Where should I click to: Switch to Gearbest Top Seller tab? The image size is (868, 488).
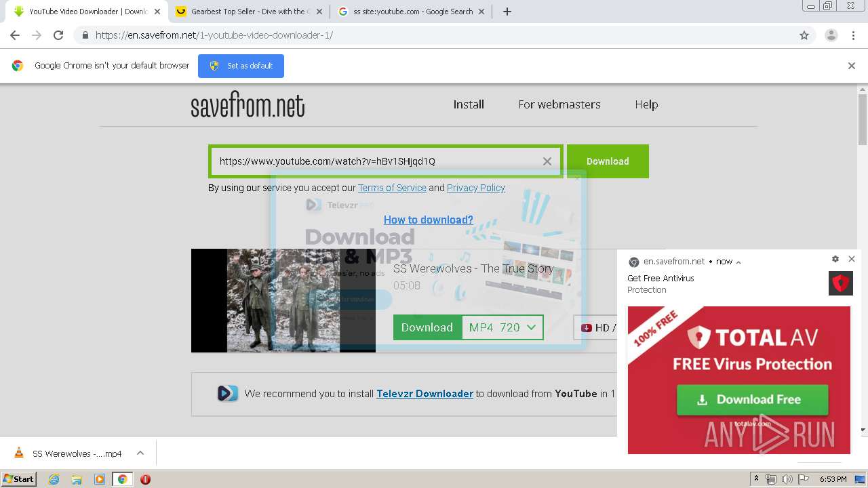tap(248, 12)
